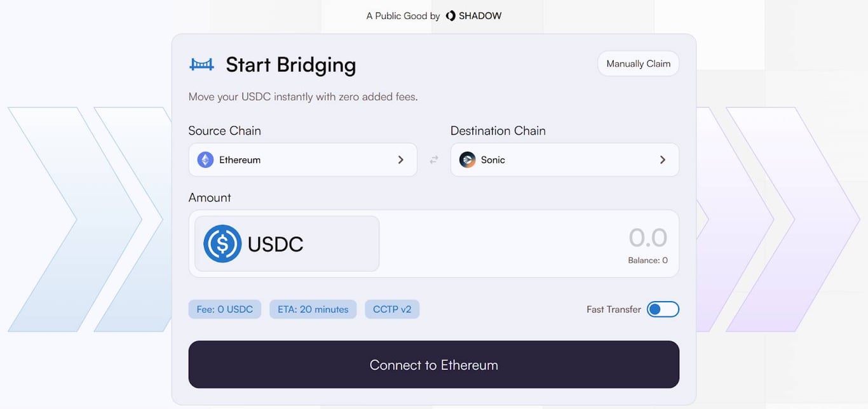Click the Ethereum chain icon

click(x=205, y=160)
